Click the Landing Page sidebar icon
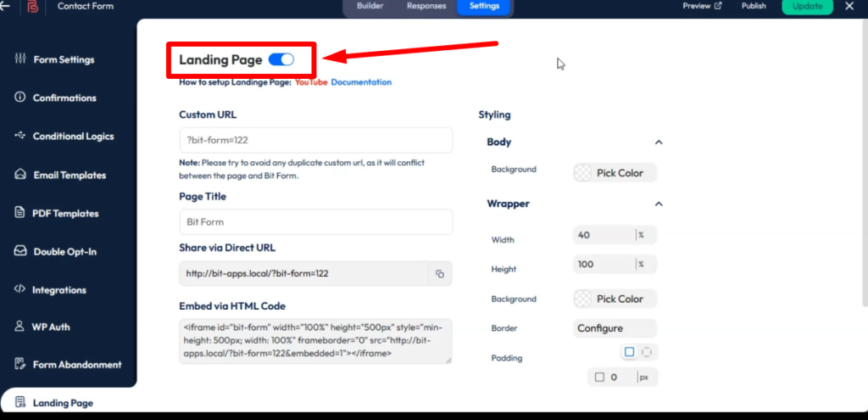The height and width of the screenshot is (420, 868). 20,402
